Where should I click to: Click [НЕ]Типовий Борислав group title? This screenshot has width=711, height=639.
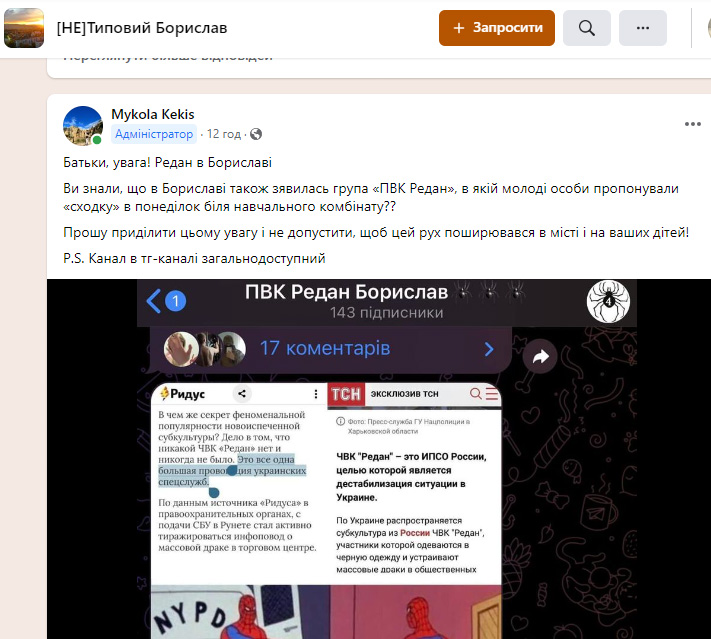(142, 28)
